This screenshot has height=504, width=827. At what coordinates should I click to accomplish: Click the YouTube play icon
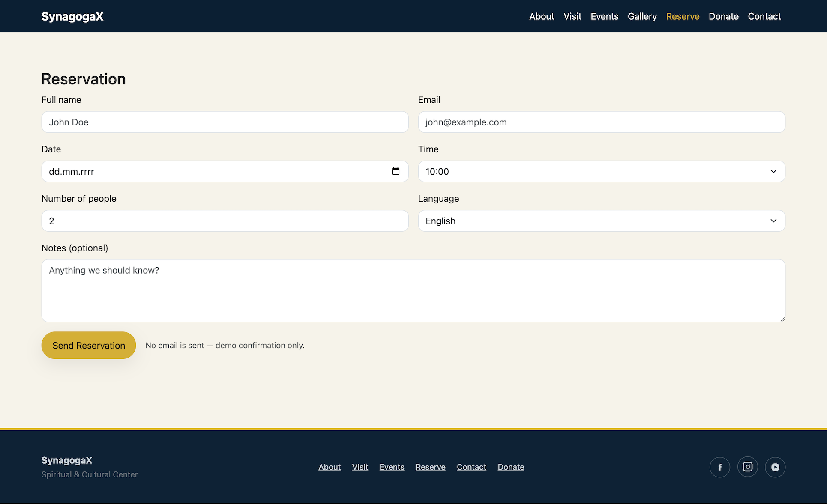775,467
